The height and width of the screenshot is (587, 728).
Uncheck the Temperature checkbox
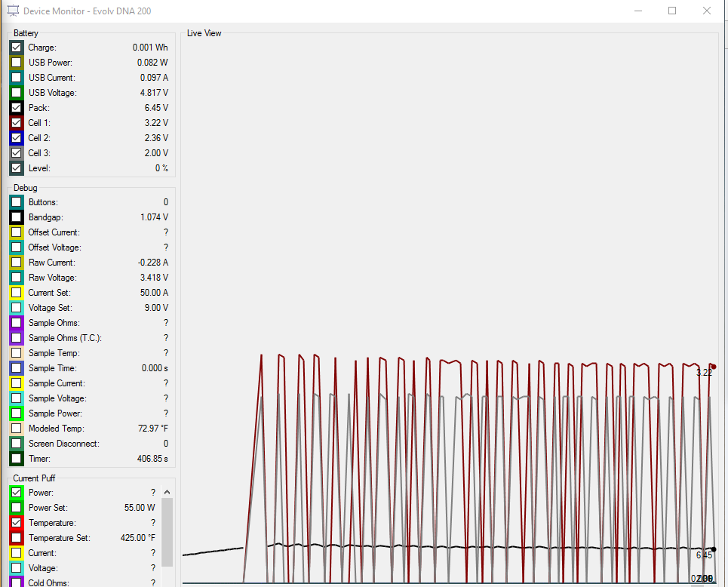click(x=17, y=523)
